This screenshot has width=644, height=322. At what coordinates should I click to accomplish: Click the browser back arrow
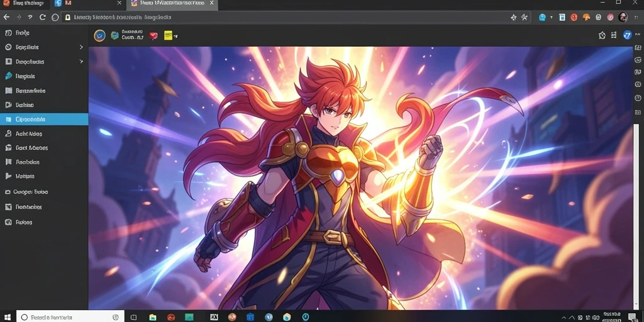pos(6,17)
